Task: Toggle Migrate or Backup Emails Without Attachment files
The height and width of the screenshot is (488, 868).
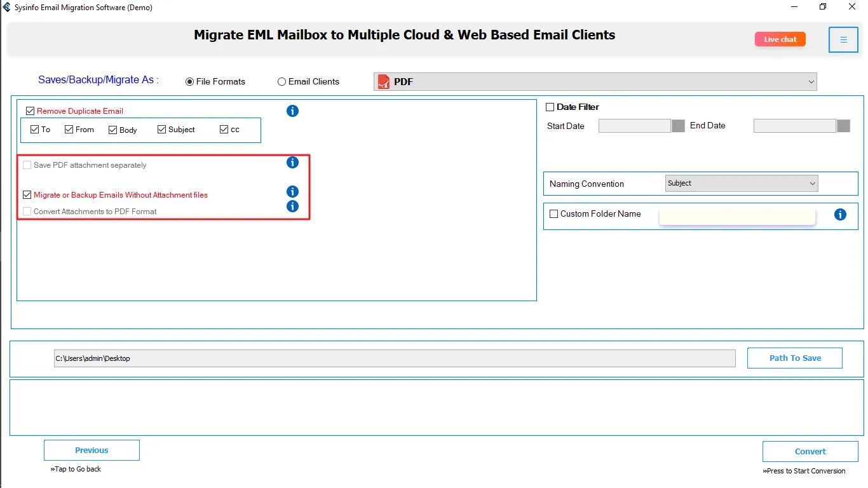Action: (x=27, y=195)
